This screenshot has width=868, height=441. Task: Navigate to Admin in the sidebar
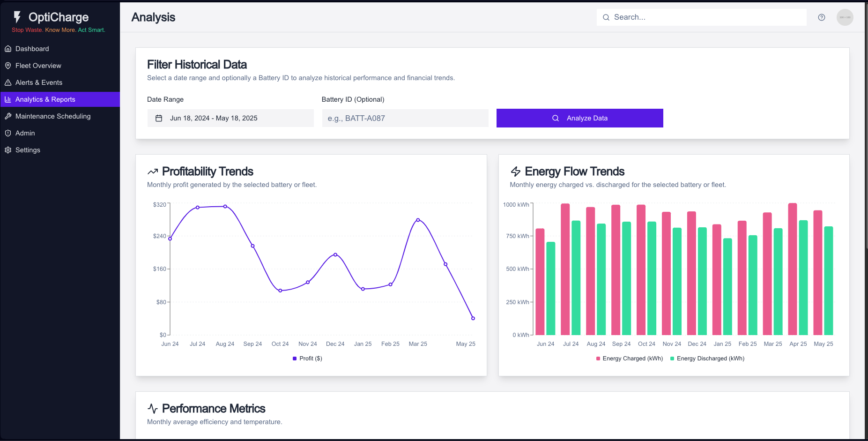(25, 133)
